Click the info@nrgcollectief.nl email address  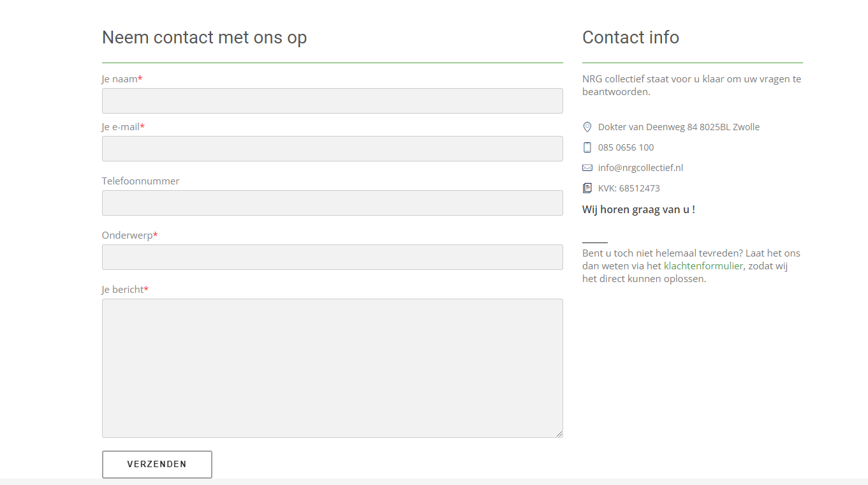(x=640, y=168)
